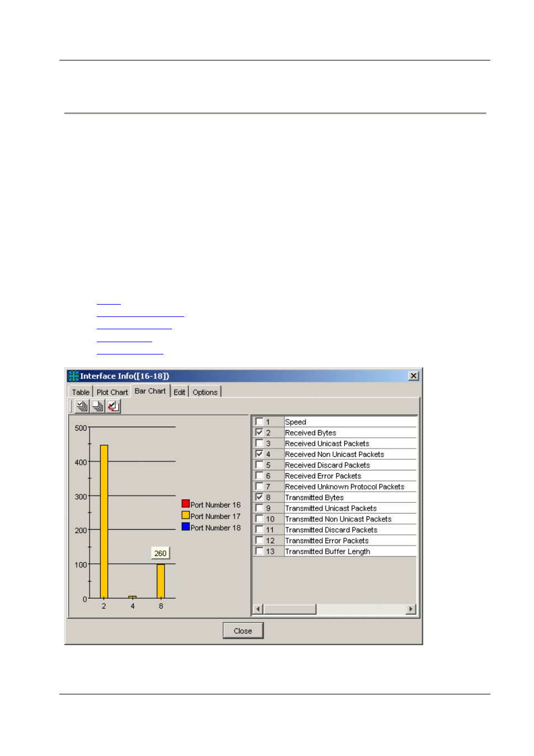
Task: Click the scroll left arrow of list
Action: (258, 609)
